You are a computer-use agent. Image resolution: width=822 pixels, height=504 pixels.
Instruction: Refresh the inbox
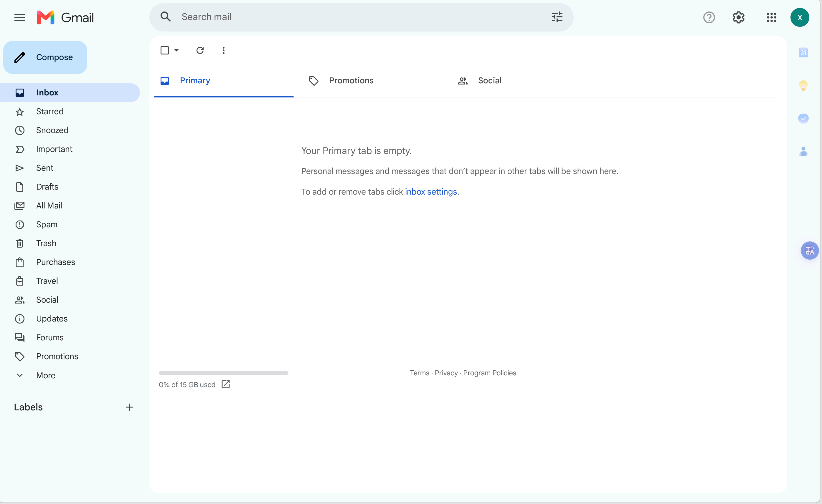pos(200,50)
